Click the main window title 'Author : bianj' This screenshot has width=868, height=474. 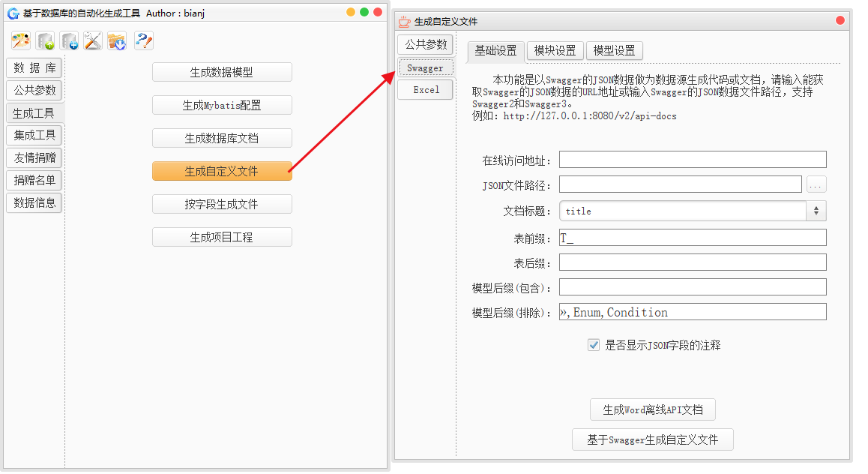[x=175, y=13]
